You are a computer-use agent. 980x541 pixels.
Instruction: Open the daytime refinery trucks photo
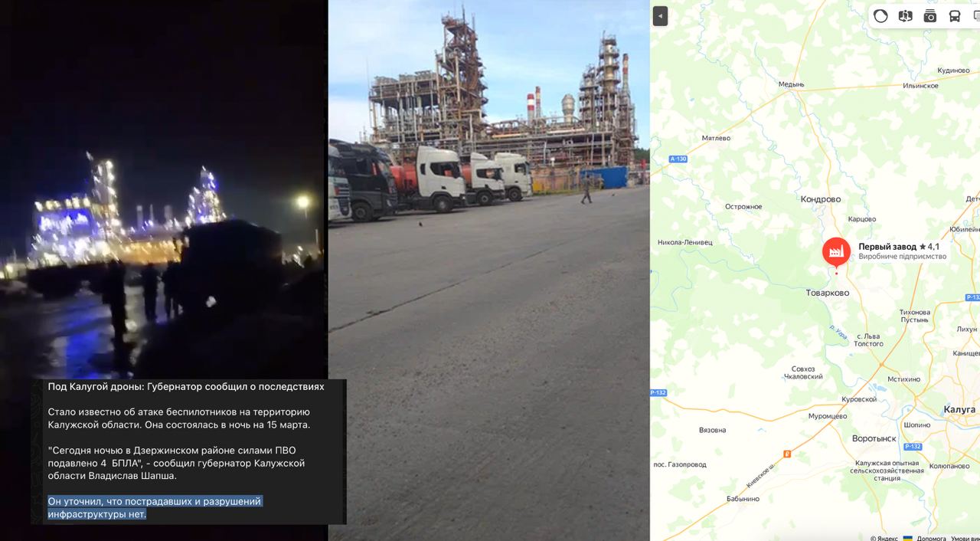(489, 270)
